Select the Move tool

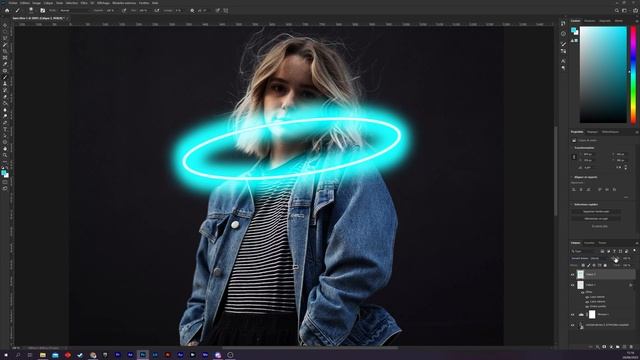[5, 25]
